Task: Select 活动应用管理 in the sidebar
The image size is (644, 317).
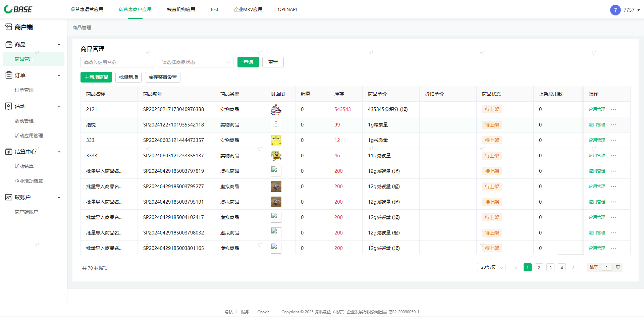Action: click(29, 136)
